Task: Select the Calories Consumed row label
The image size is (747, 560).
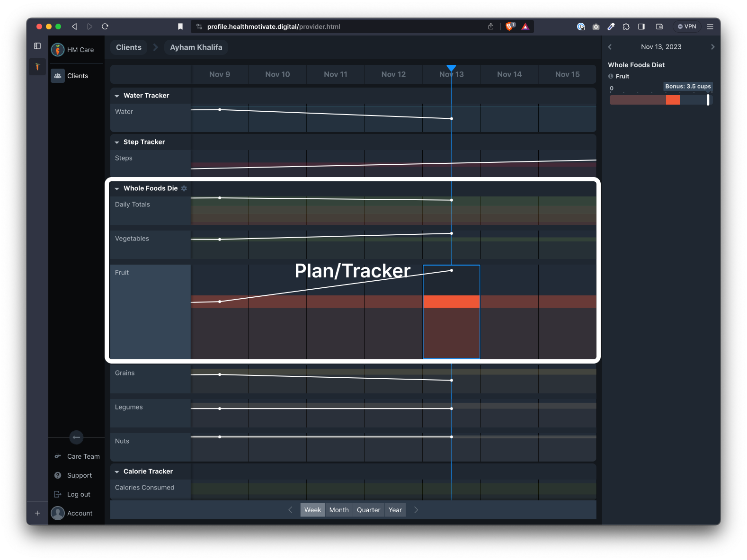Action: click(150, 490)
